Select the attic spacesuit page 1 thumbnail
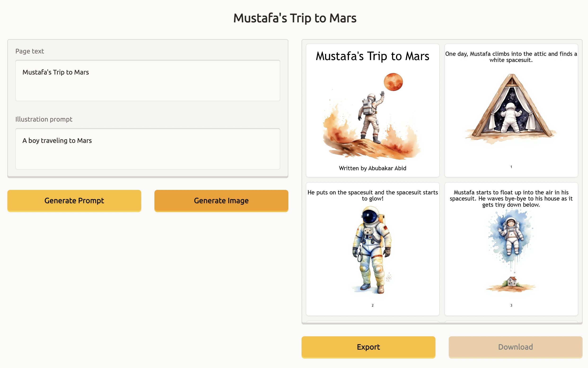The width and height of the screenshot is (588, 368). point(511,110)
